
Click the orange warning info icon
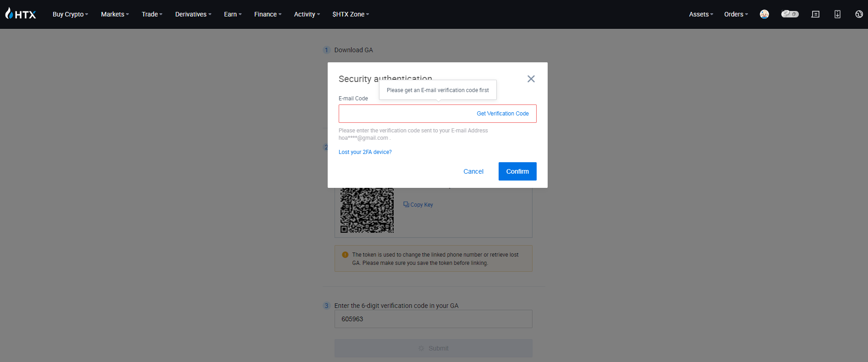click(345, 255)
